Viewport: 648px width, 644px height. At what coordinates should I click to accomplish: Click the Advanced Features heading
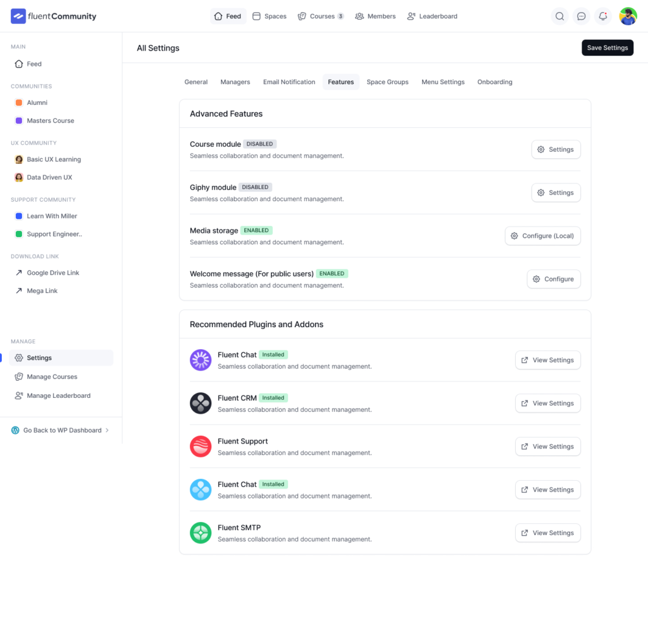point(226,114)
